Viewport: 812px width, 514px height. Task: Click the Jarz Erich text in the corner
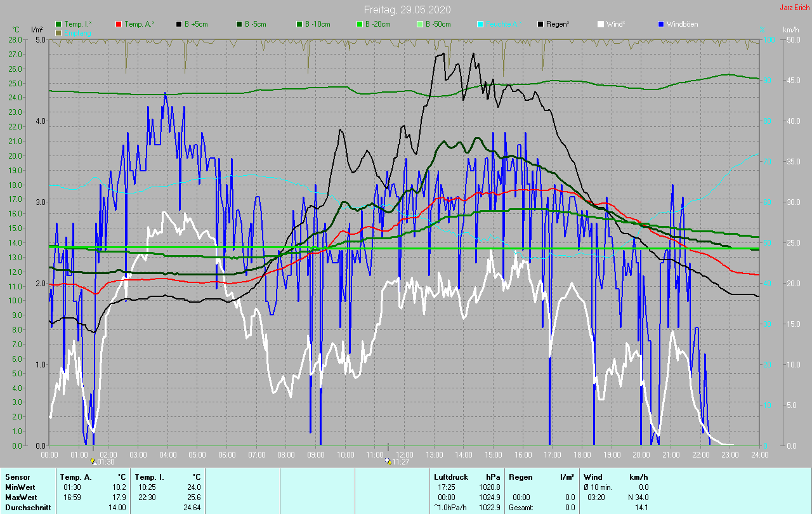[794, 8]
